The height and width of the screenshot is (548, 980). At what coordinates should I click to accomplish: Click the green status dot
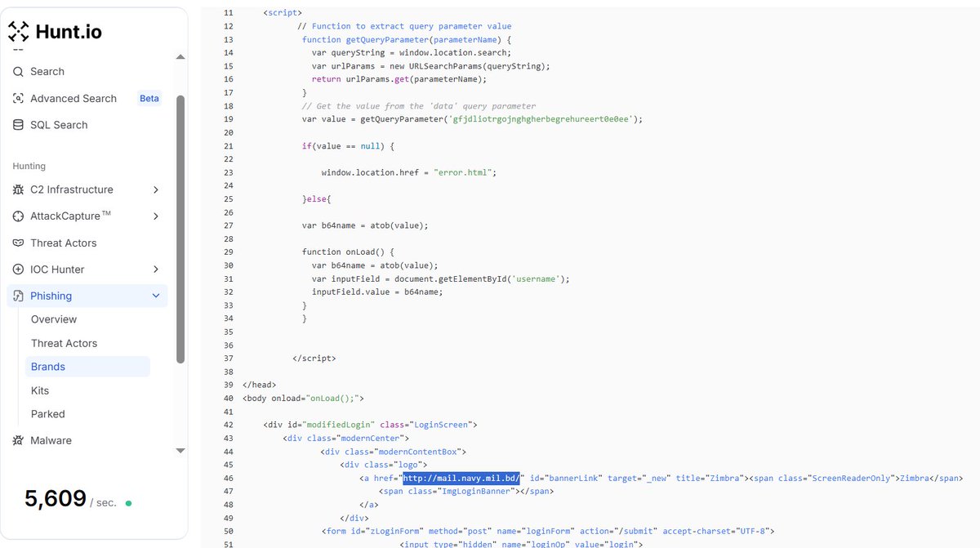pyautogui.click(x=128, y=503)
